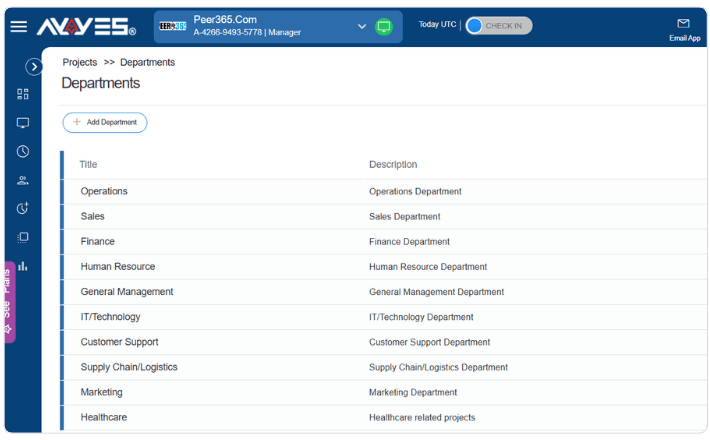Click 'Sales Department' description cell
The image size is (710, 440).
point(405,216)
